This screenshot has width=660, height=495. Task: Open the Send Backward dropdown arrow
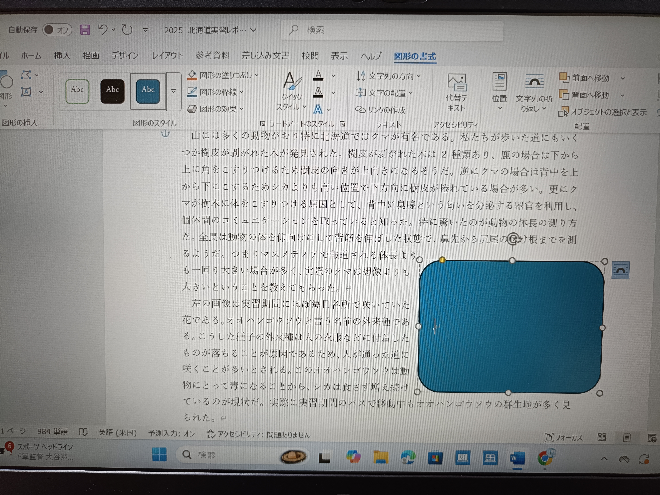tap(623, 95)
